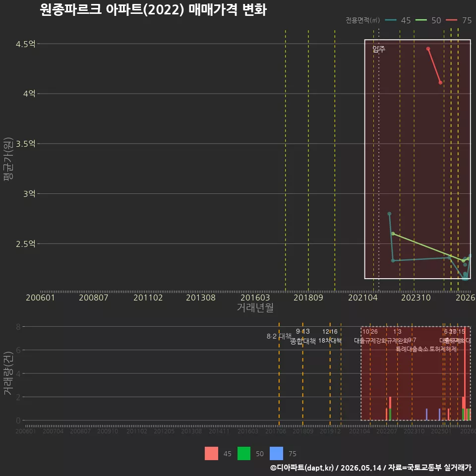
Task: Click the 201205 label on volume chart
Action: [164, 431]
